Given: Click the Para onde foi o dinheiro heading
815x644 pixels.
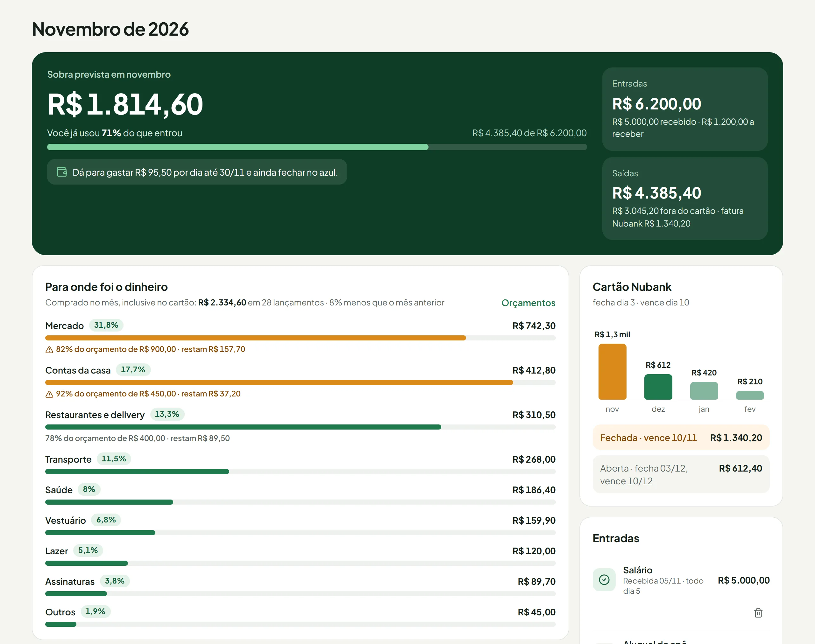Looking at the screenshot, I should tap(106, 287).
